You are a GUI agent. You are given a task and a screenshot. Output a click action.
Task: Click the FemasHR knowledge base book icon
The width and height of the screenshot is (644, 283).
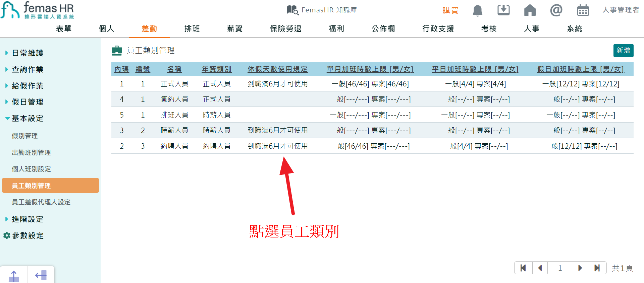point(292,10)
